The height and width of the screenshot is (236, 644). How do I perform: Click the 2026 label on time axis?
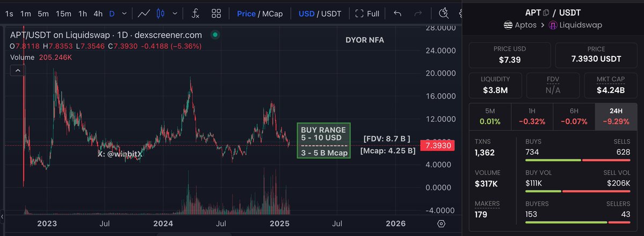click(x=396, y=223)
